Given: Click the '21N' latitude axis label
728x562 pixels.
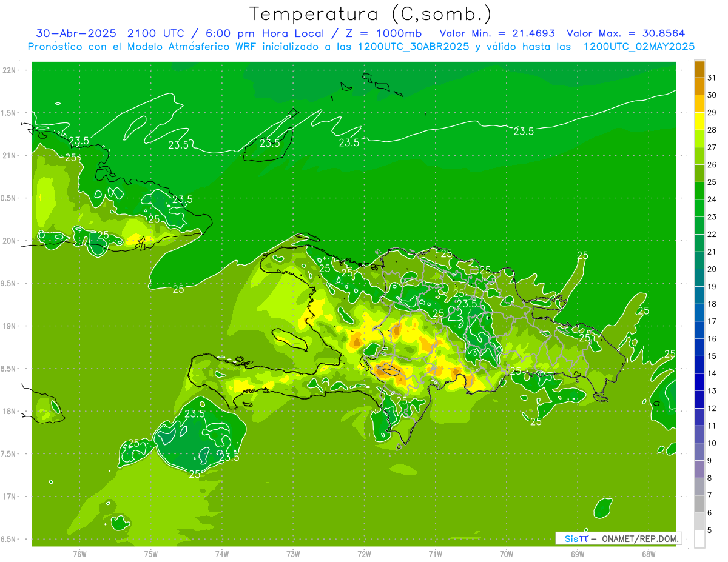Looking at the screenshot, I should point(10,156).
